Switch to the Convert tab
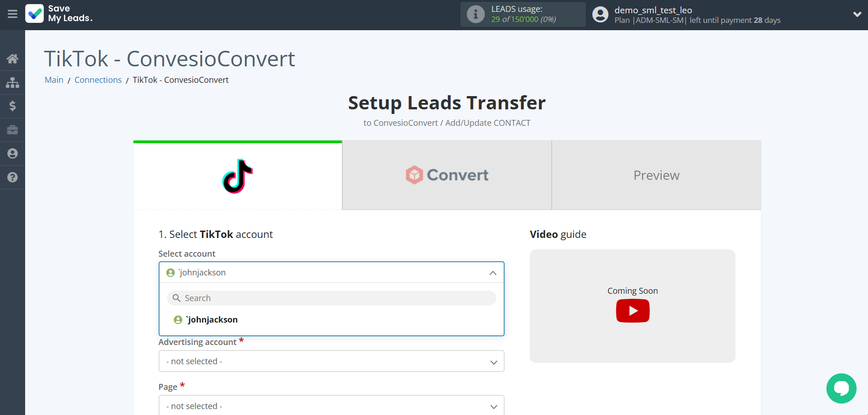Image resolution: width=868 pixels, height=415 pixels. pyautogui.click(x=447, y=175)
